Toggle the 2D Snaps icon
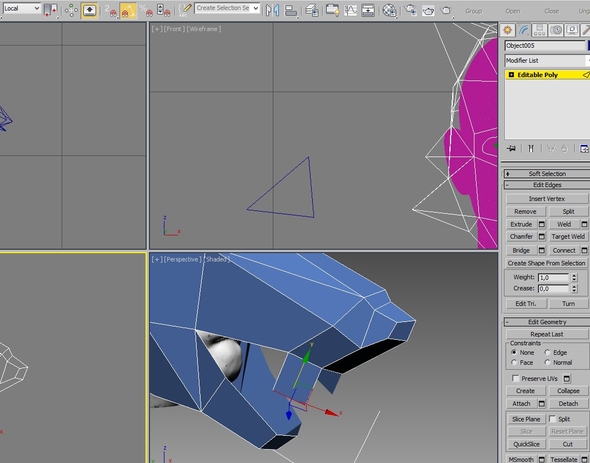Screen dimensions: 590x463 110,10
